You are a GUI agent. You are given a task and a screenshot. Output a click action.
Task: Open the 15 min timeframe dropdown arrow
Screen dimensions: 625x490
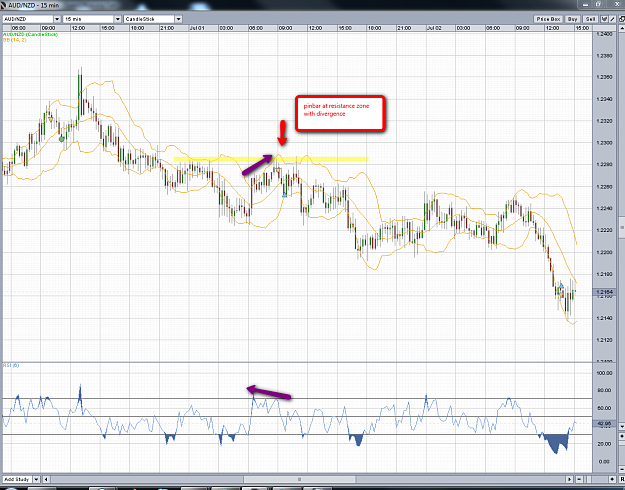[x=118, y=19]
